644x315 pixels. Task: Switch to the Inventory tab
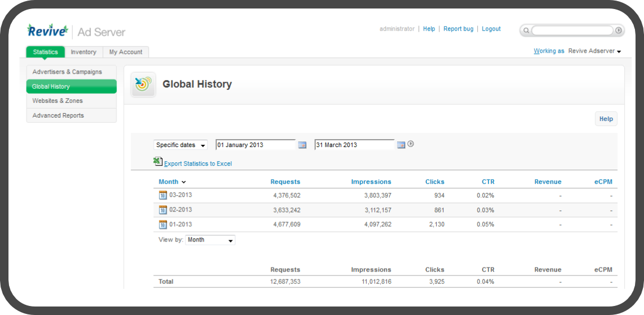(x=84, y=52)
